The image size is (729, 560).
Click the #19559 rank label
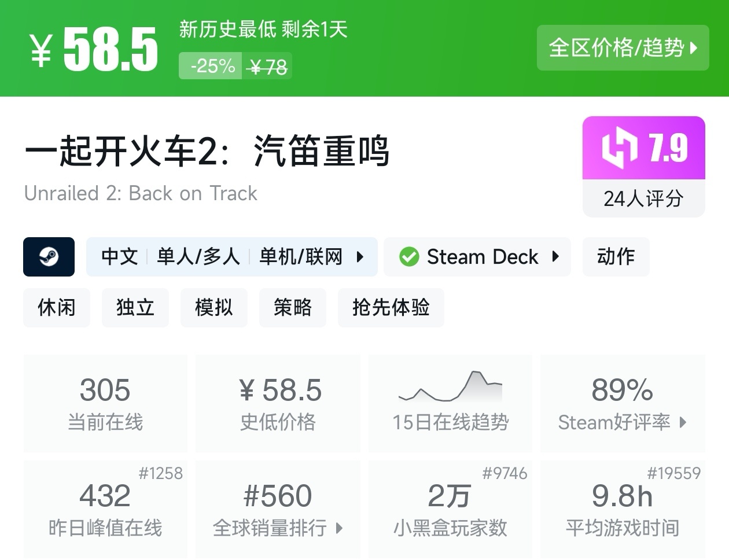click(673, 473)
